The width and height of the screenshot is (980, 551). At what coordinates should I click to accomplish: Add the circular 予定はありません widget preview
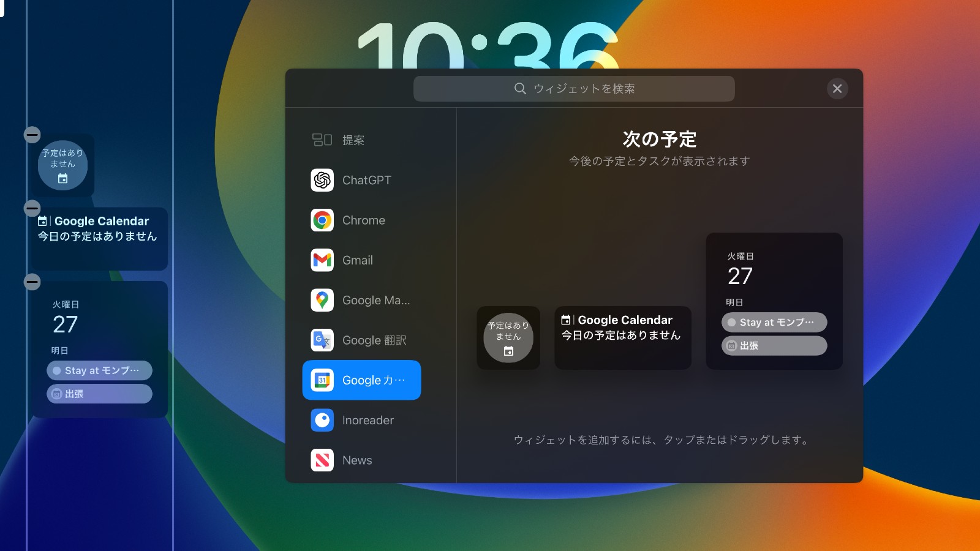[x=508, y=338]
